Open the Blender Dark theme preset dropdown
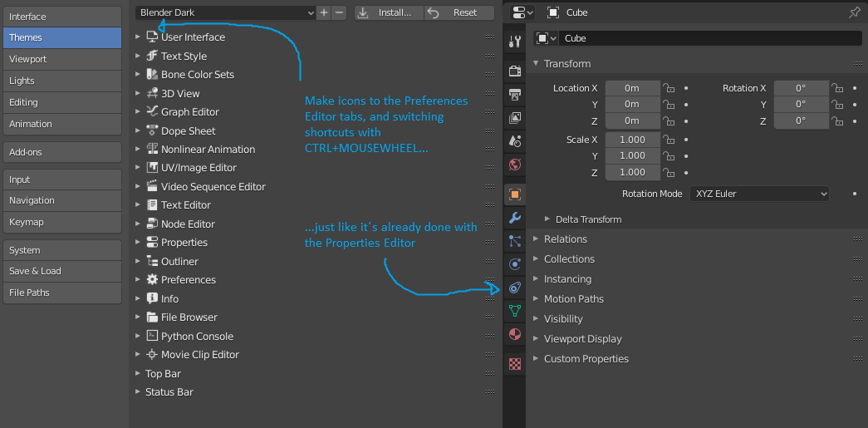This screenshot has height=428, width=868. tap(226, 12)
